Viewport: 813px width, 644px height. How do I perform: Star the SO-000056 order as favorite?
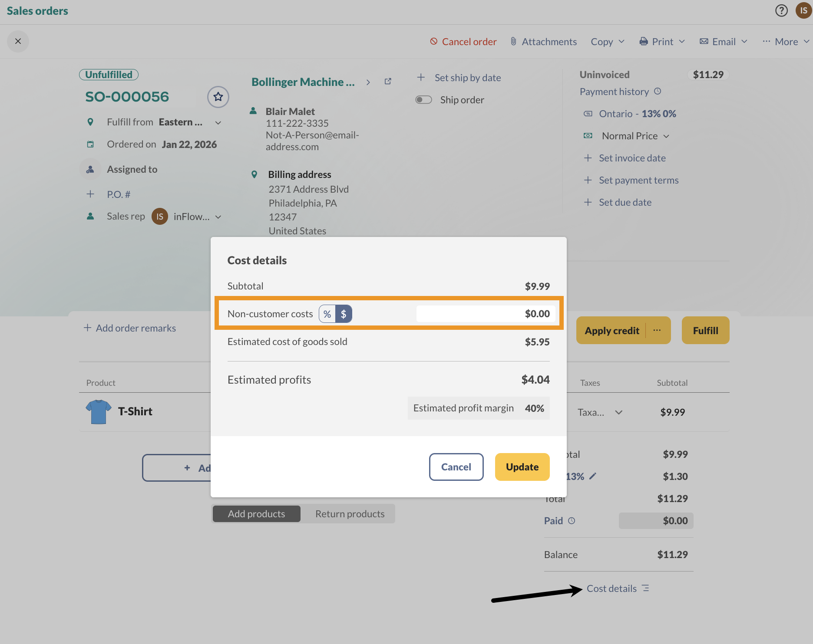pos(218,97)
